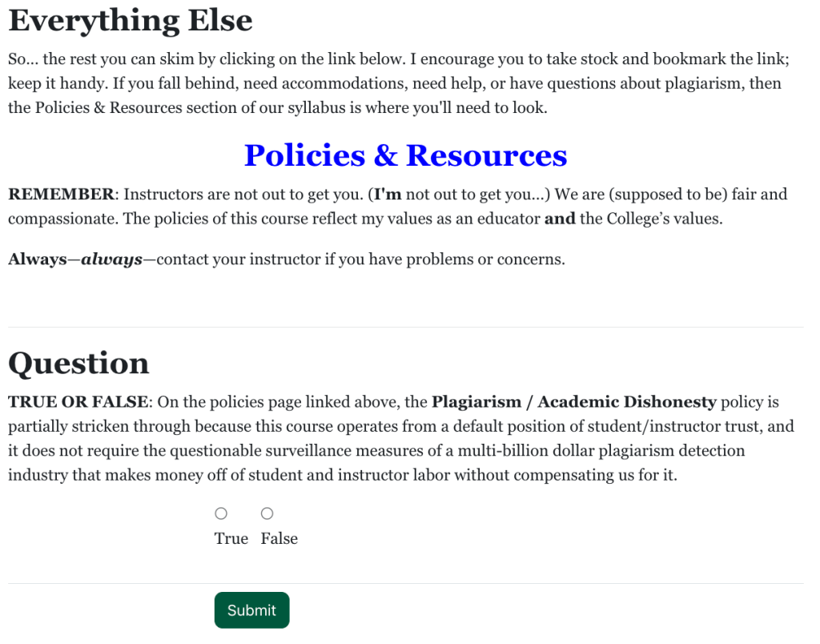The height and width of the screenshot is (644, 820).
Task: Open the Policies & Resources link
Action: (405, 155)
